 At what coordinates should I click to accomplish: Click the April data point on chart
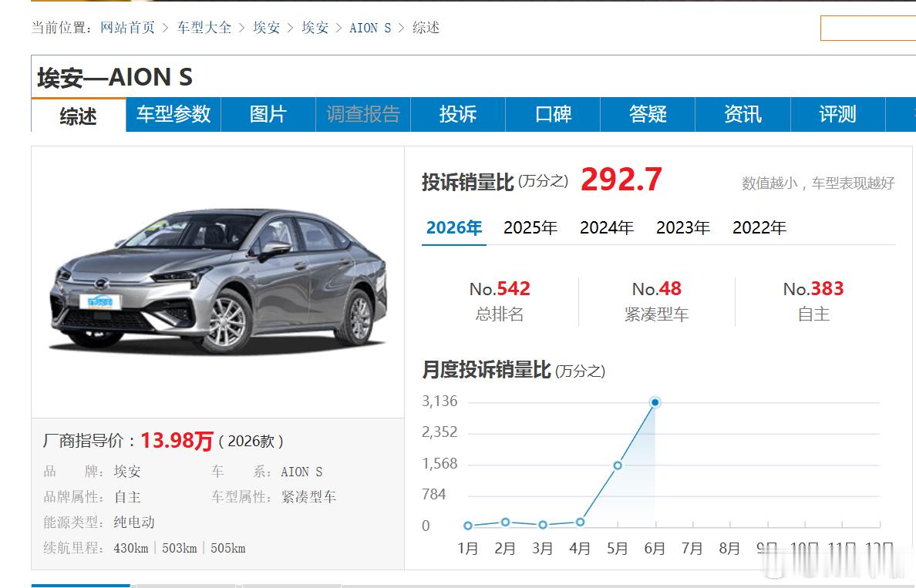580,522
